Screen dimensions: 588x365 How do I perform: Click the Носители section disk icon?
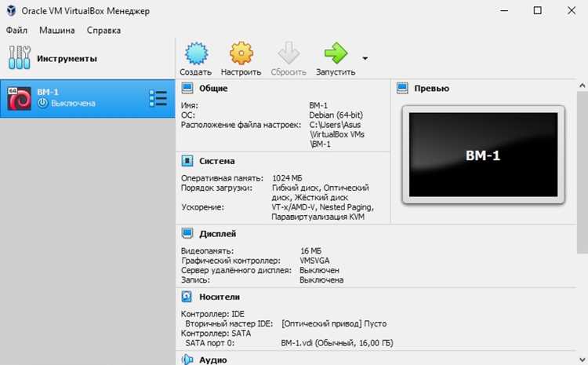point(187,297)
